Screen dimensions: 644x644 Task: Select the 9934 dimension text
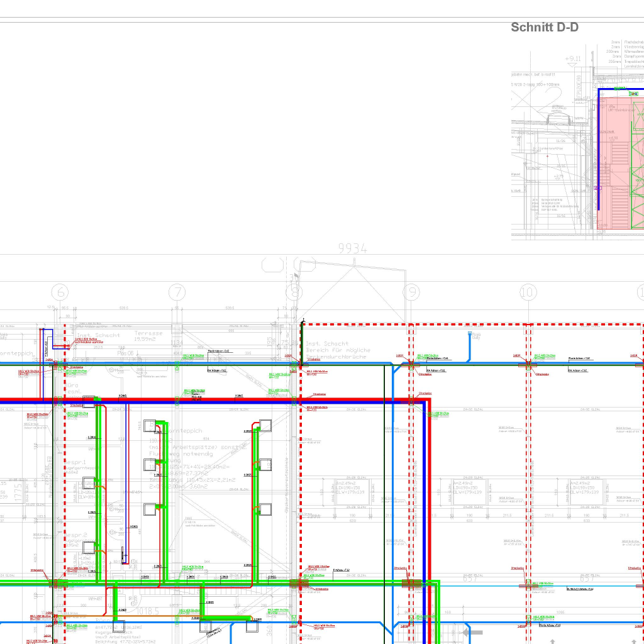click(x=352, y=249)
